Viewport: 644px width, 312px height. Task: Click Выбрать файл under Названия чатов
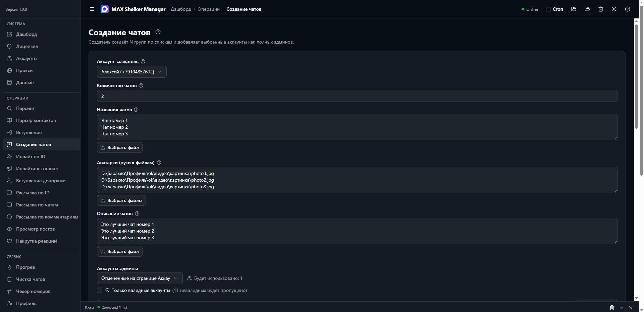[120, 147]
